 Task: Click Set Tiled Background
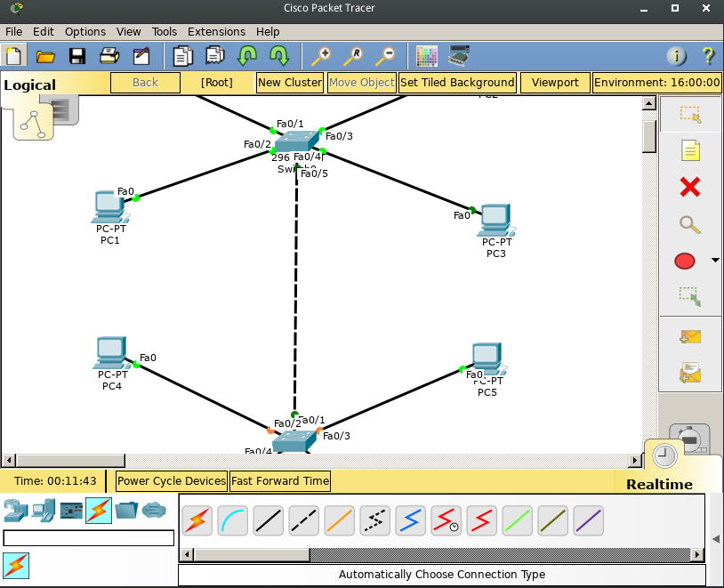pos(457,82)
